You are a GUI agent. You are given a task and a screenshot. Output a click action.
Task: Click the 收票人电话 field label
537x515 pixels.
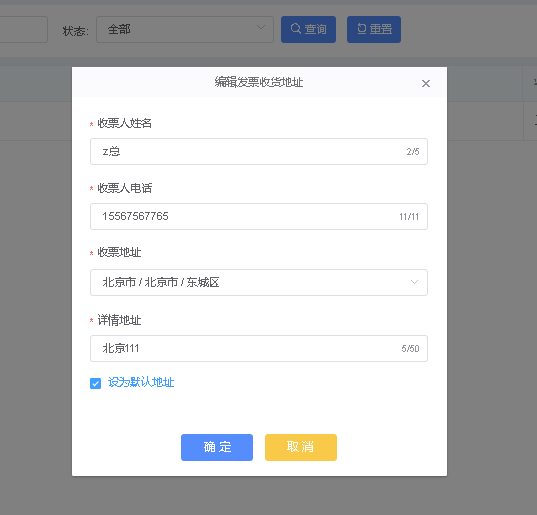tap(125, 188)
